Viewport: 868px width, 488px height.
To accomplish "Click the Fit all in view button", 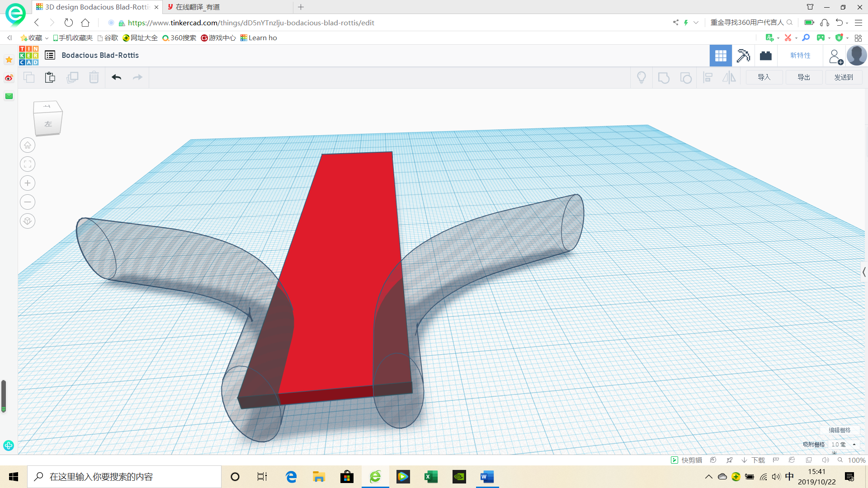I will [28, 164].
